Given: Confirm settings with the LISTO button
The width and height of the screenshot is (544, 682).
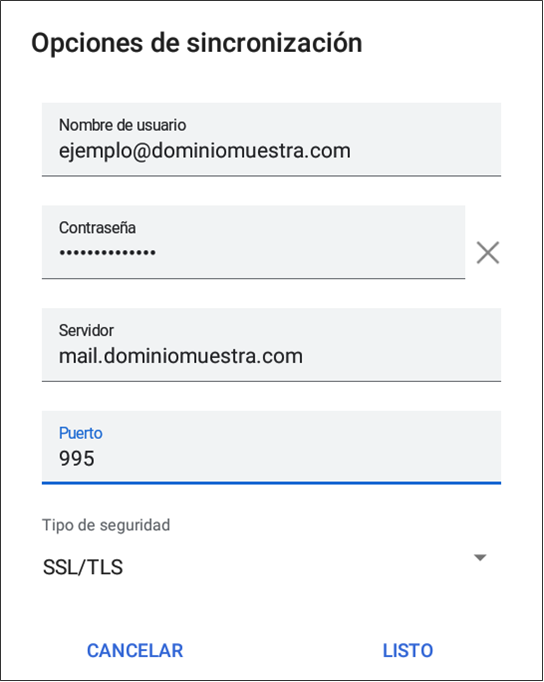Looking at the screenshot, I should pos(407,651).
